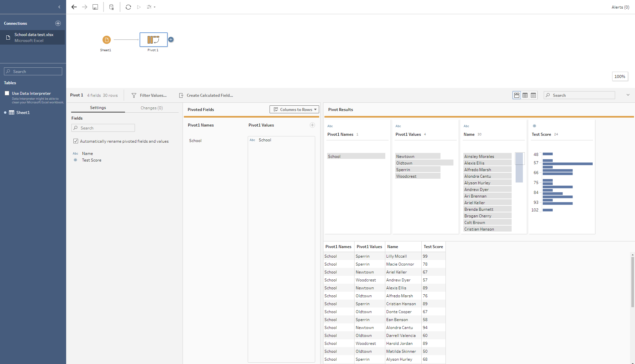Viewport: 635px width, 364px height.
Task: Click the data grid vertical scrollbar
Action: pyautogui.click(x=632, y=282)
